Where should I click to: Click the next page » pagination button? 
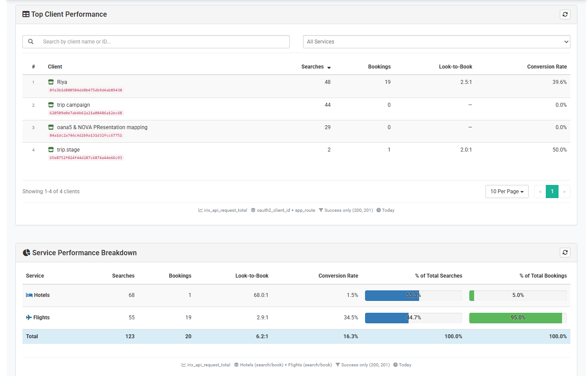[x=564, y=191]
